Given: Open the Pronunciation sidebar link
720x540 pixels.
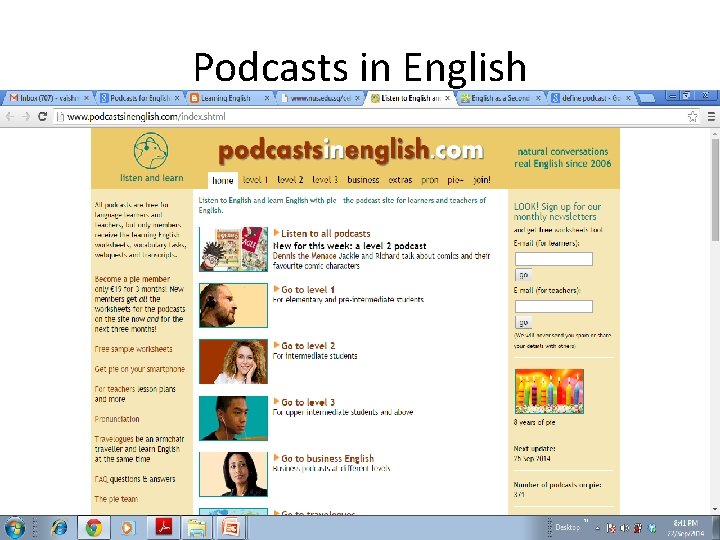Looking at the screenshot, I should tap(117, 419).
